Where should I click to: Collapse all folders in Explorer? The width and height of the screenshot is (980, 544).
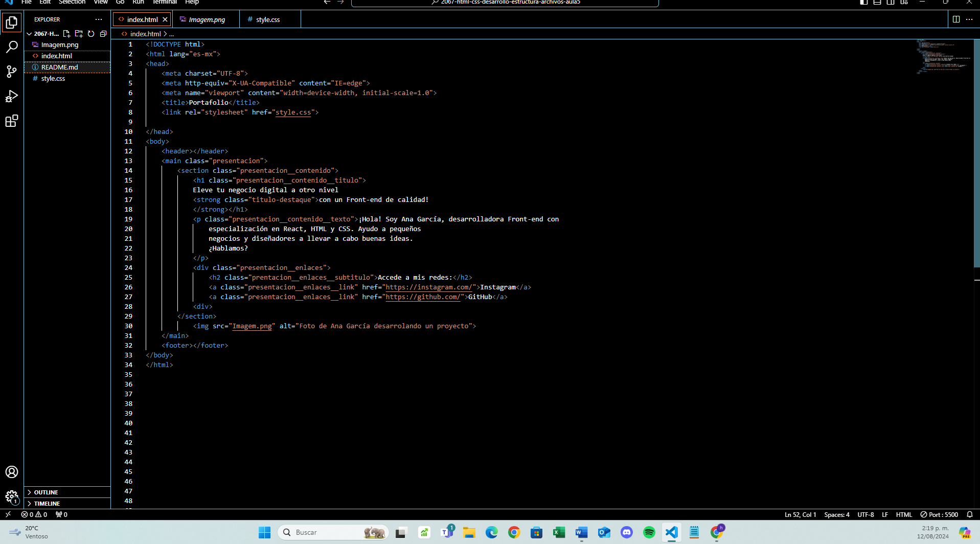[103, 34]
